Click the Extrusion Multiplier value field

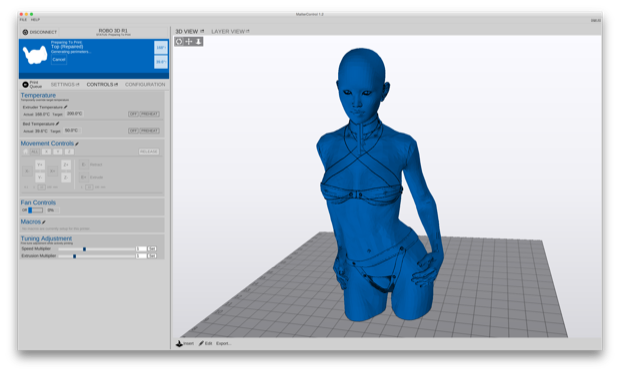(141, 256)
